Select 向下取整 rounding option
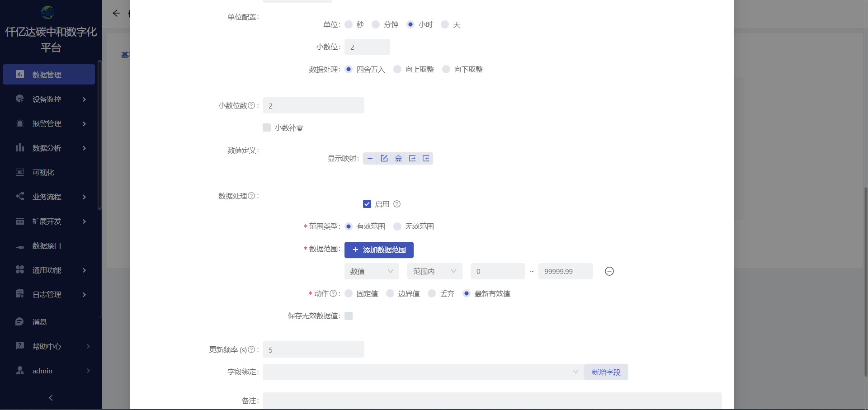 [446, 69]
